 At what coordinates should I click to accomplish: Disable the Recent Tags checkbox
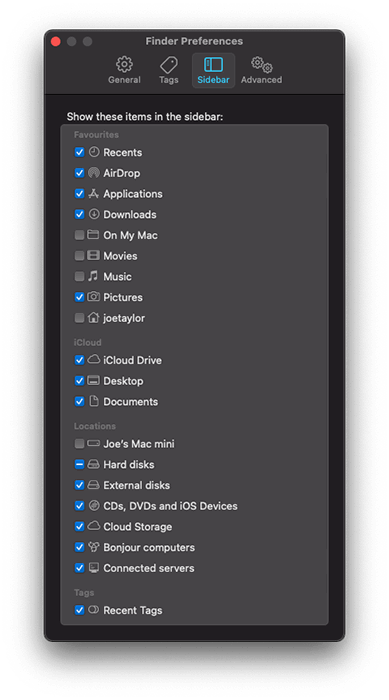coord(79,610)
